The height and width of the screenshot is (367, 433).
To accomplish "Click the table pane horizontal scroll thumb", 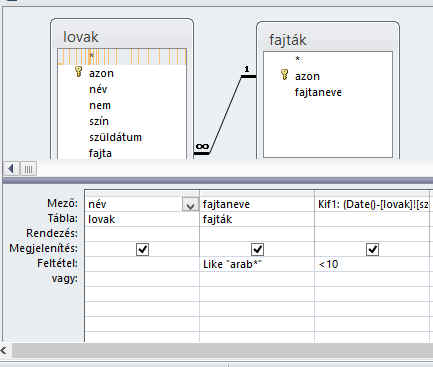I will 28,169.
